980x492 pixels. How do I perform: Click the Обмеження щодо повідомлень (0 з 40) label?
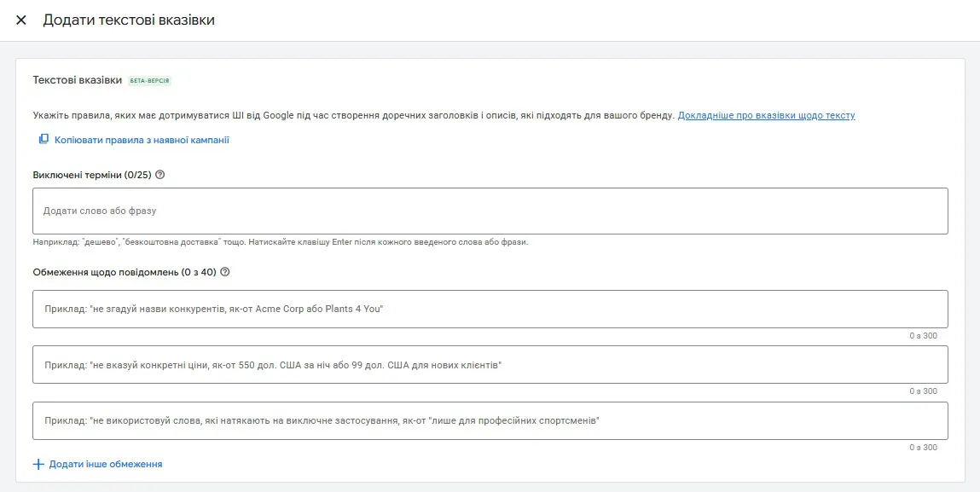click(x=125, y=272)
